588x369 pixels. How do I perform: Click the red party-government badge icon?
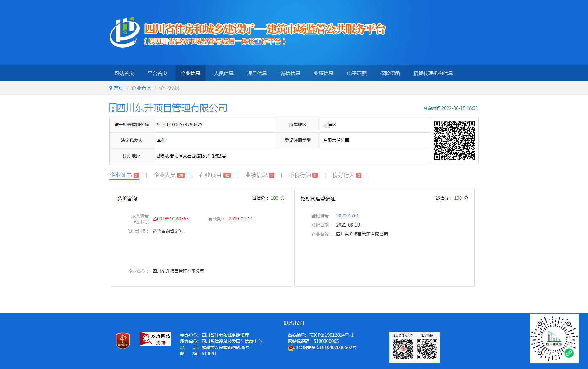click(x=123, y=341)
